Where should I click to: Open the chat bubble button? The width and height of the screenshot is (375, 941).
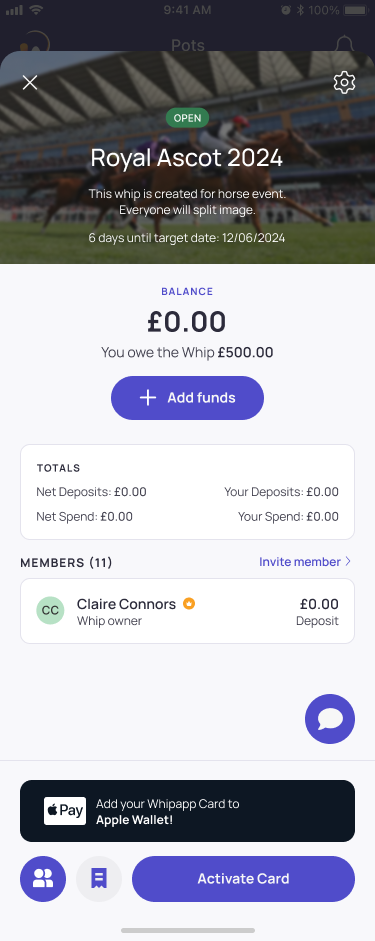point(330,719)
